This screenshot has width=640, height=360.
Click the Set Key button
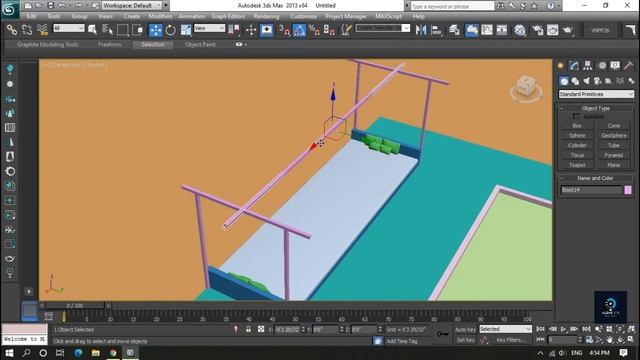(465, 340)
